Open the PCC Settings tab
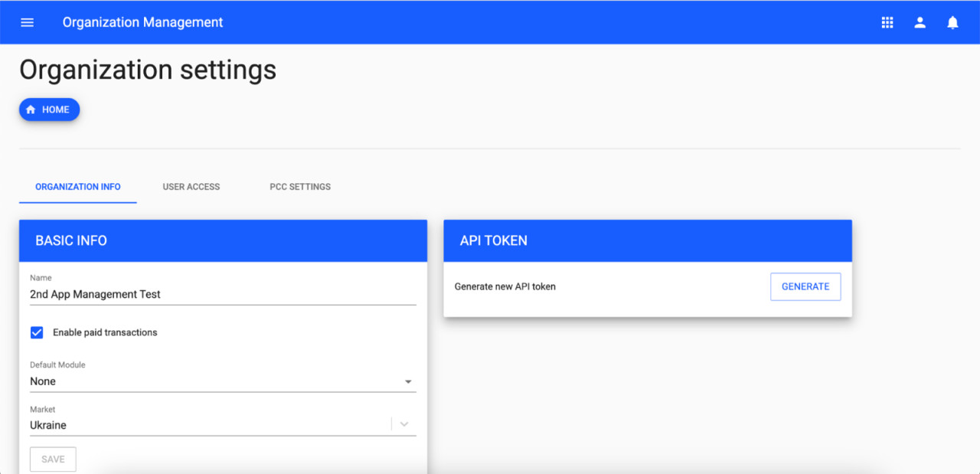The height and width of the screenshot is (474, 980). pyautogui.click(x=300, y=187)
